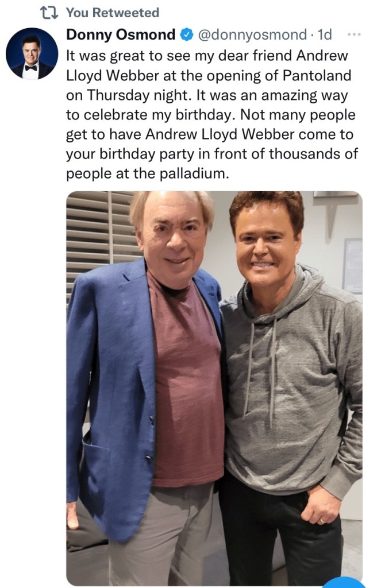Click the retweet arrows icon at top
This screenshot has width=381, height=588.
coord(50,12)
